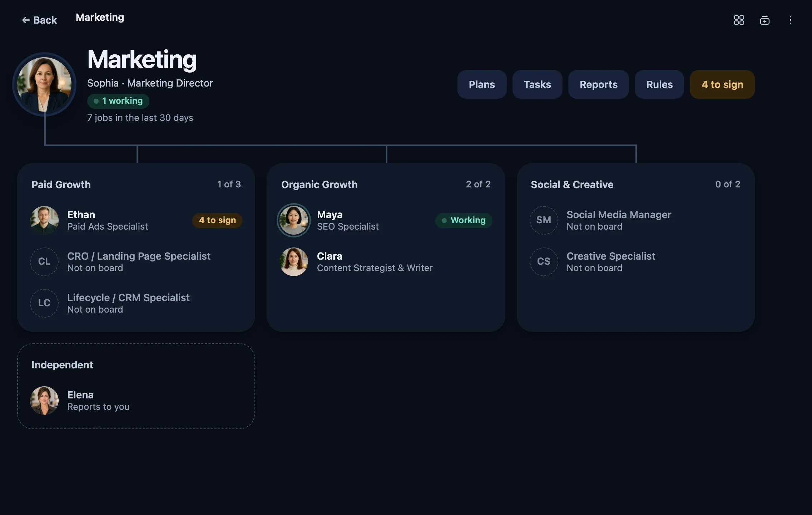Open Lifecycle / CRM Specialist role

coord(128,298)
